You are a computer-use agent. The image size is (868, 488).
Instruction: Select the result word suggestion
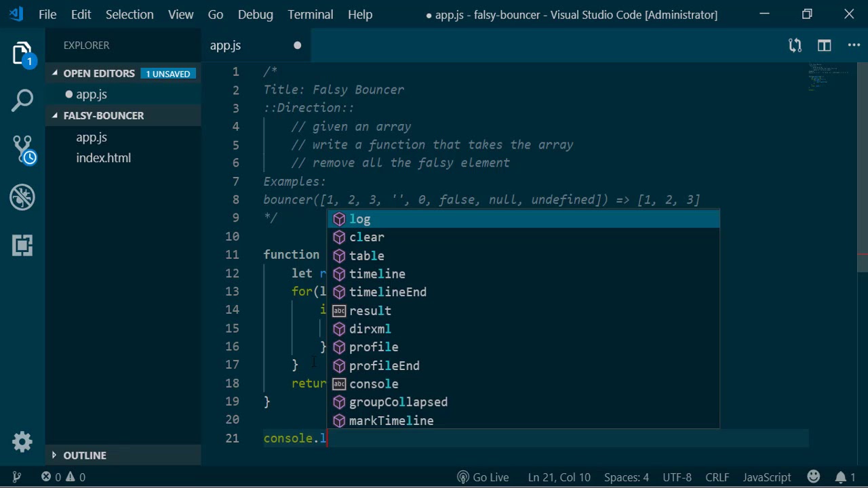524,310
